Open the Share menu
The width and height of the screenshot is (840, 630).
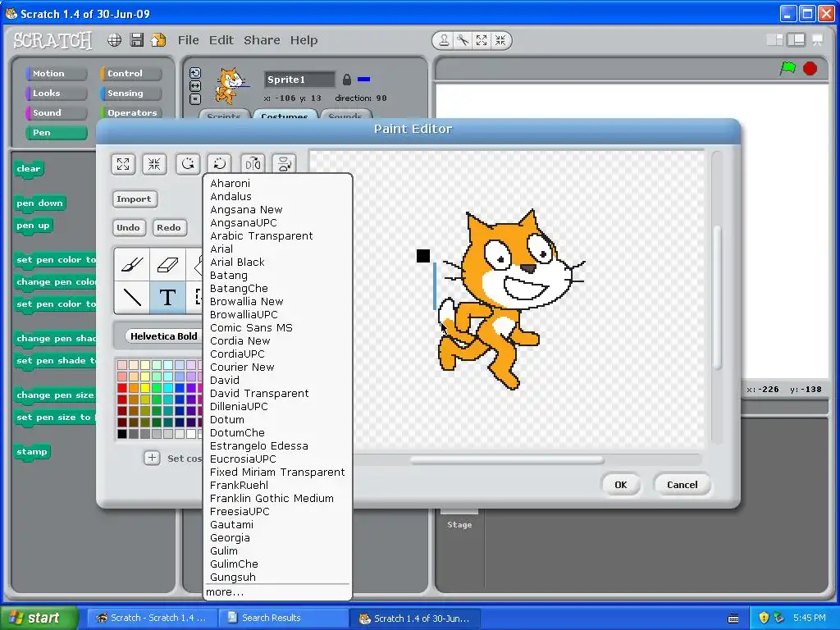pos(262,40)
